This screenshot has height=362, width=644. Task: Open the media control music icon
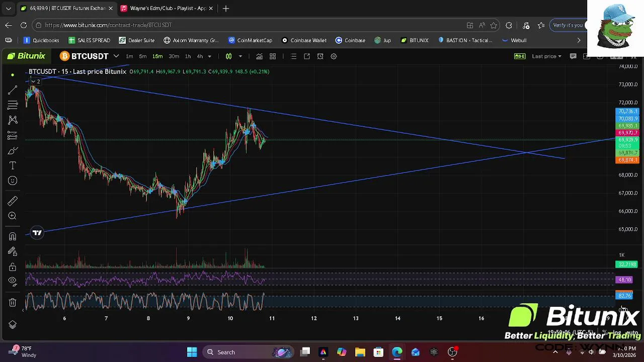pyautogui.click(x=526, y=25)
